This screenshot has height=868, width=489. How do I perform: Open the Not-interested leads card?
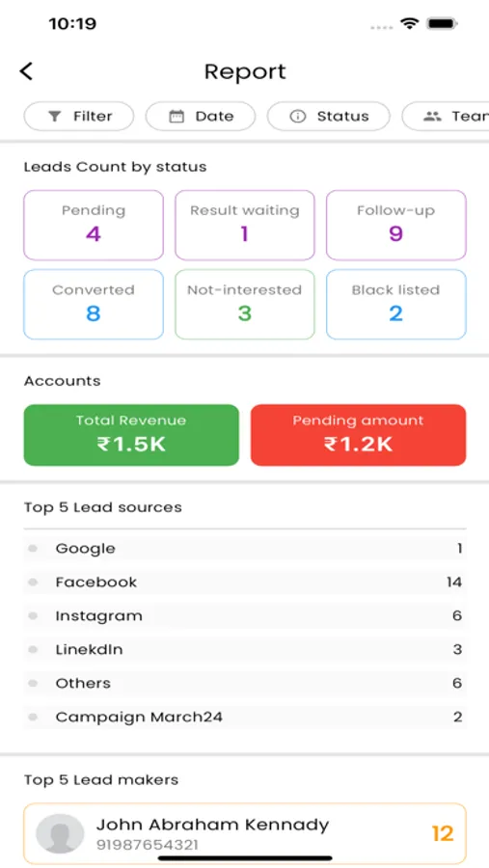[x=245, y=305]
